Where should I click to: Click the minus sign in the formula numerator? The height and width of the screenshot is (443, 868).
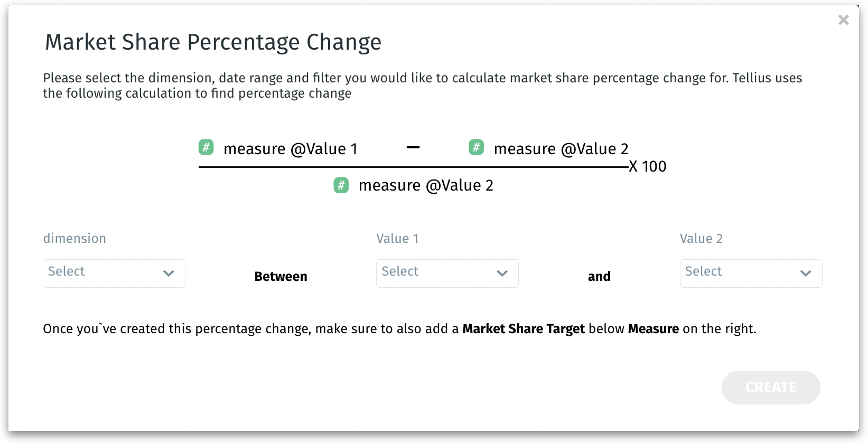click(413, 147)
